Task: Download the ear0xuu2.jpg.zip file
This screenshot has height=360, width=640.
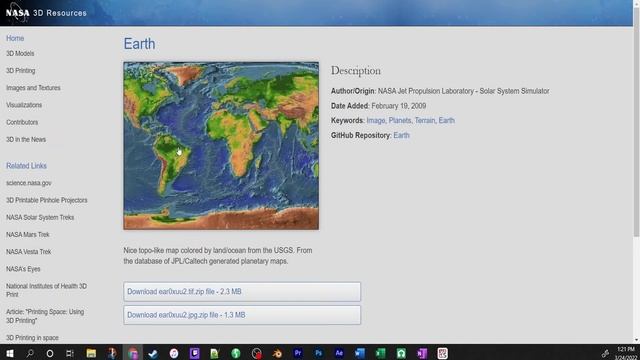Action: click(x=242, y=315)
